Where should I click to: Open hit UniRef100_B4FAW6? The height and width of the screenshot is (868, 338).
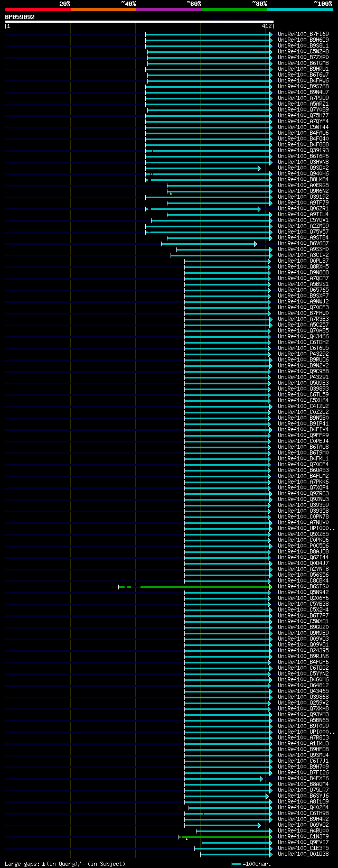[x=303, y=80]
